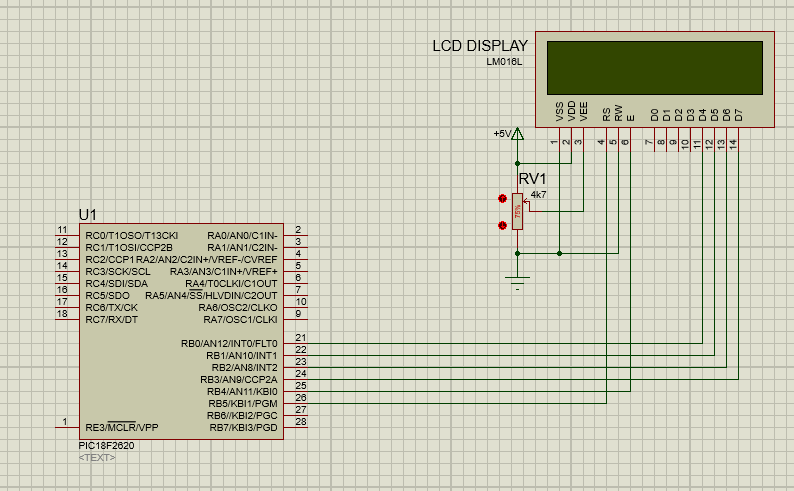Click LCD pin number 7
Screen dimensions: 794x491
click(x=649, y=142)
